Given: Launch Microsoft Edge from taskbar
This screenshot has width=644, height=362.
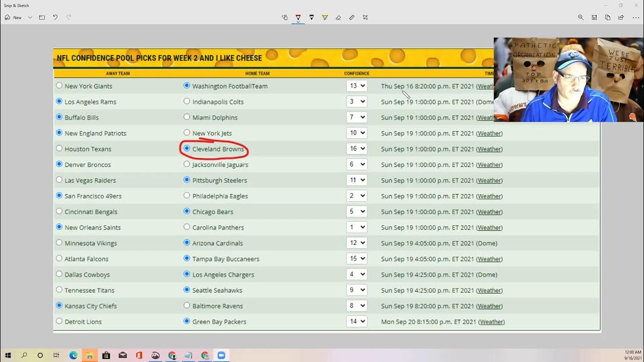Looking at the screenshot, I should tap(73, 355).
